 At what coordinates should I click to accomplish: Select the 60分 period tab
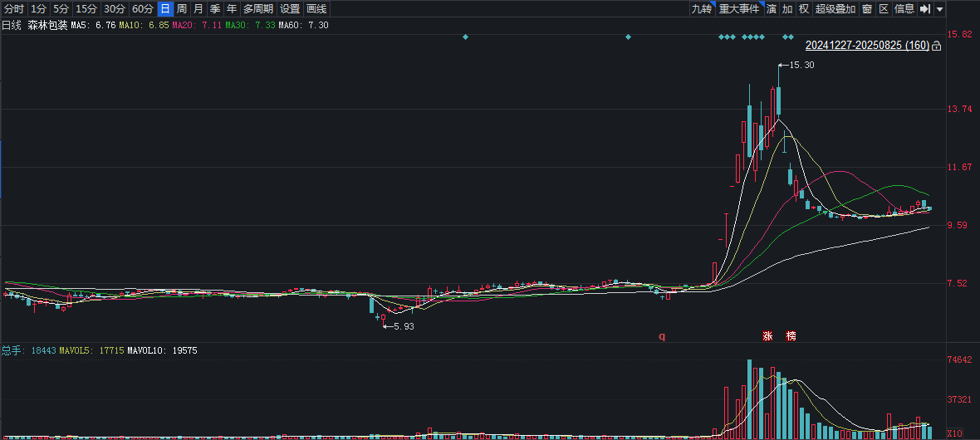tap(143, 9)
